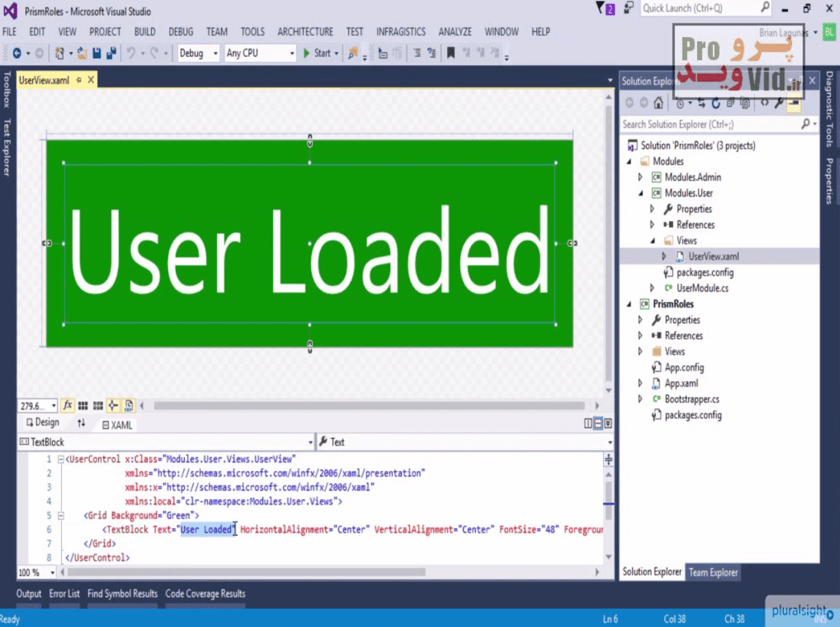
Task: Open the Code Coverage Results tab
Action: click(205, 593)
